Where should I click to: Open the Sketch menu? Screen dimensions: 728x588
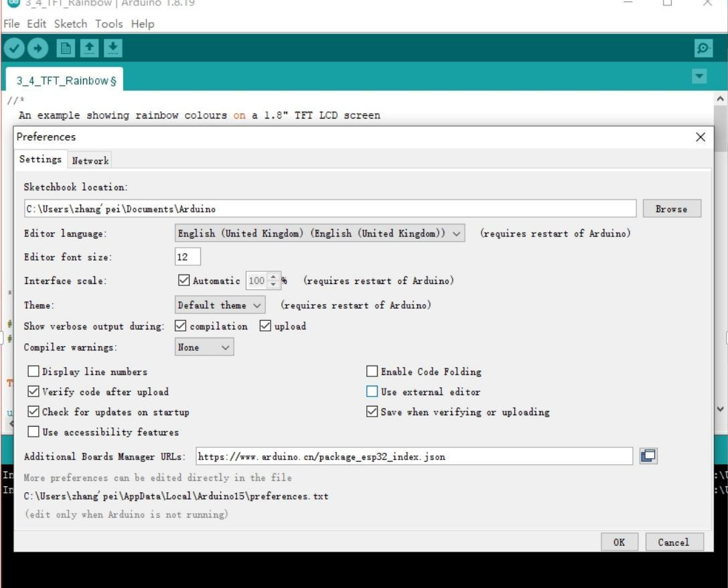[x=70, y=23]
